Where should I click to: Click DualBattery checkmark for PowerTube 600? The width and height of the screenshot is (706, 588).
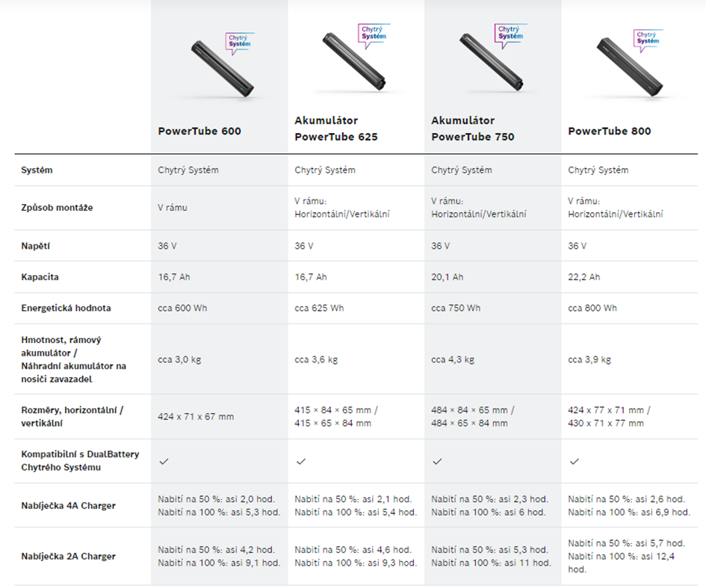pyautogui.click(x=164, y=461)
